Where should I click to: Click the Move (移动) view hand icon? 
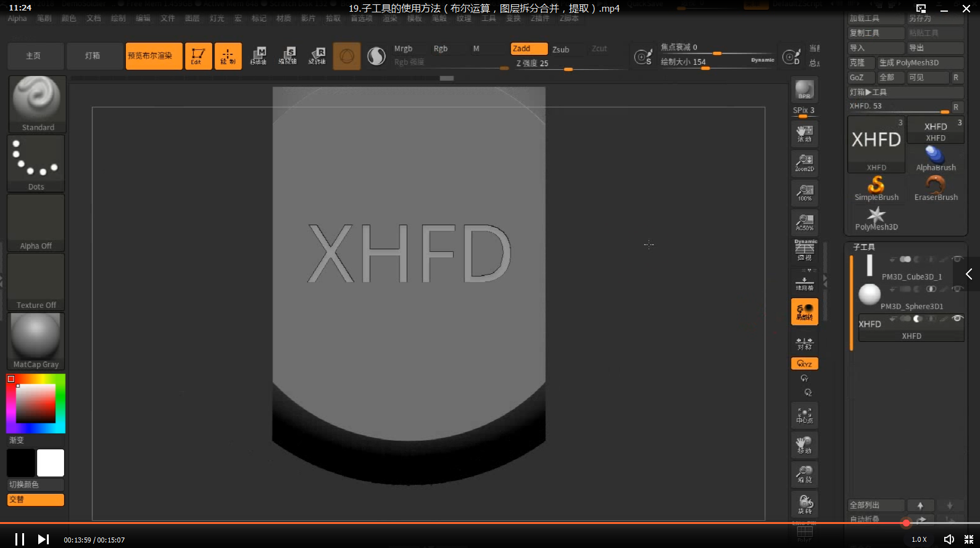coord(804,445)
